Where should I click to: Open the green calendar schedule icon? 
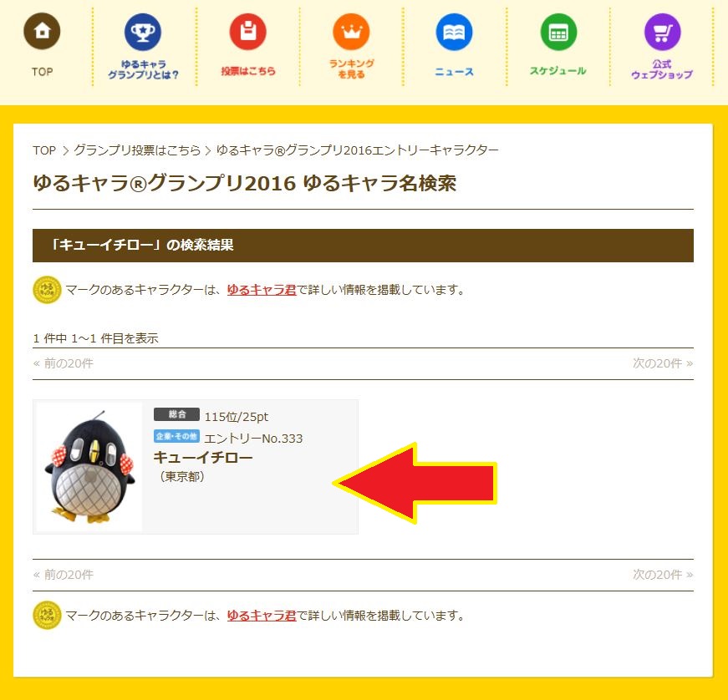558,32
